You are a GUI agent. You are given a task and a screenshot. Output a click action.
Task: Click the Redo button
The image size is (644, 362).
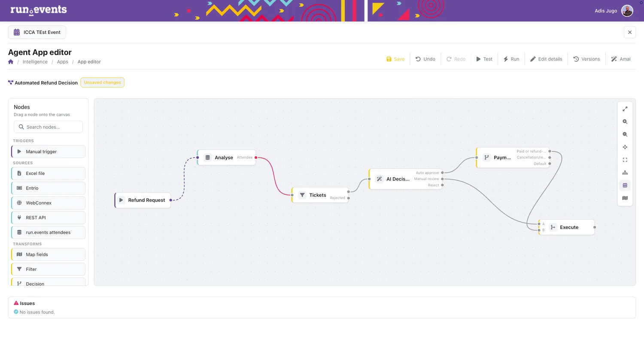coord(456,59)
